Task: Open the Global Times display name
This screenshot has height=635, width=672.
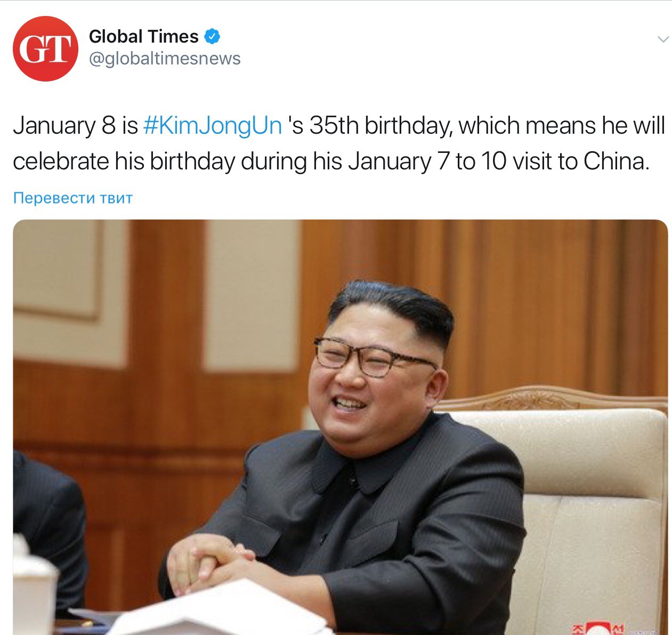Action: click(x=143, y=36)
